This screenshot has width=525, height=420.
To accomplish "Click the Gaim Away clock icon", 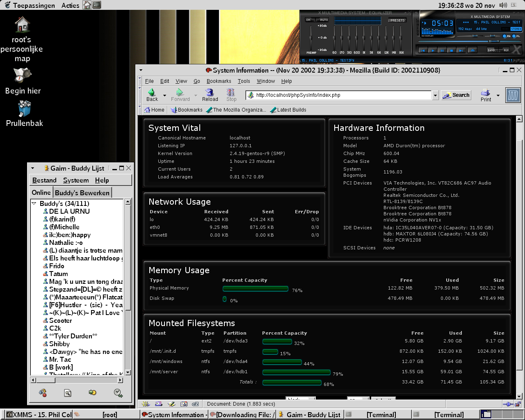I will [x=118, y=393].
